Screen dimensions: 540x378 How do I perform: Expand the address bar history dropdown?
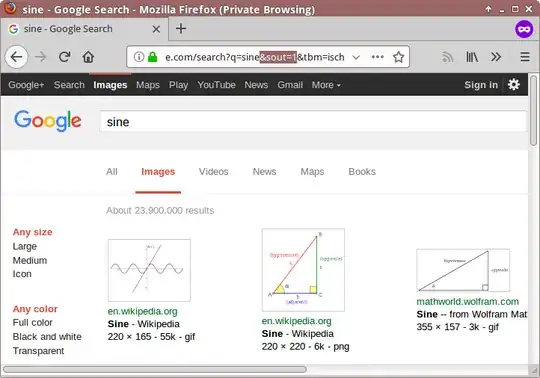[x=356, y=57]
